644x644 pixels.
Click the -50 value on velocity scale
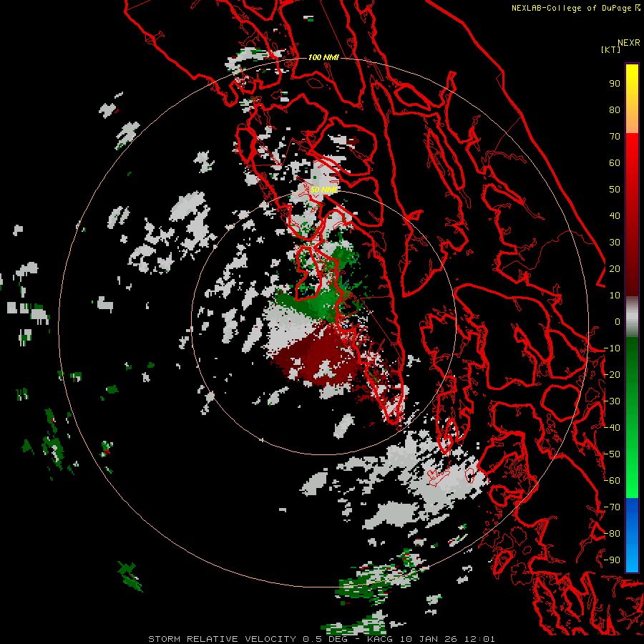(612, 454)
